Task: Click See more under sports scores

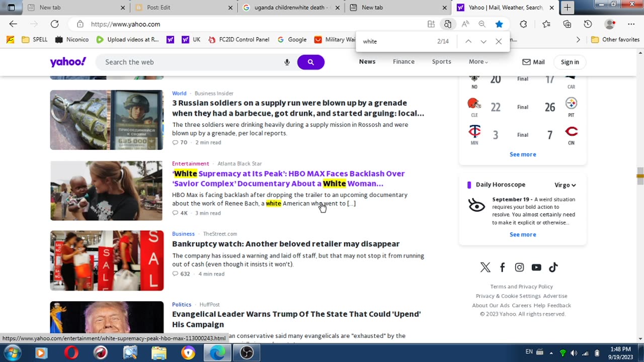Action: (x=523, y=154)
